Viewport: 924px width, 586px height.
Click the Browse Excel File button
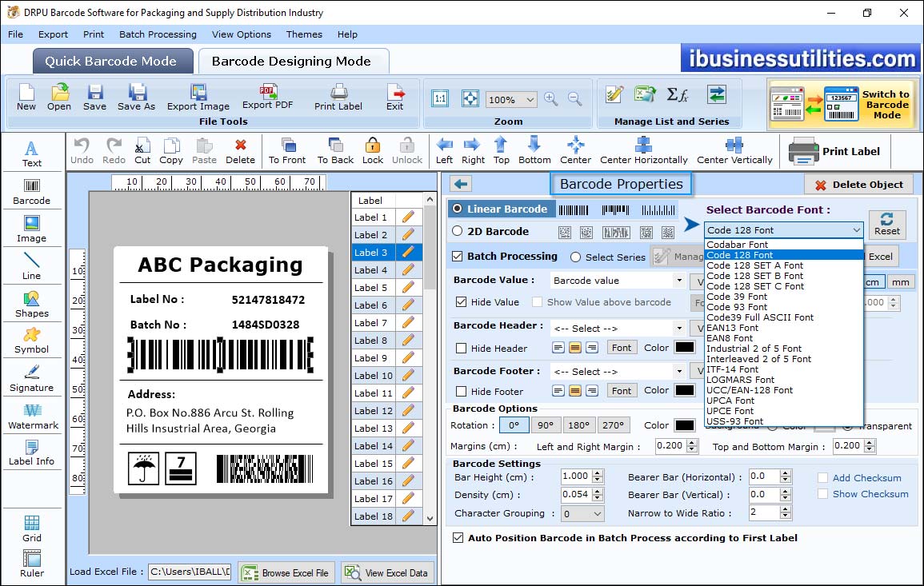tap(286, 572)
